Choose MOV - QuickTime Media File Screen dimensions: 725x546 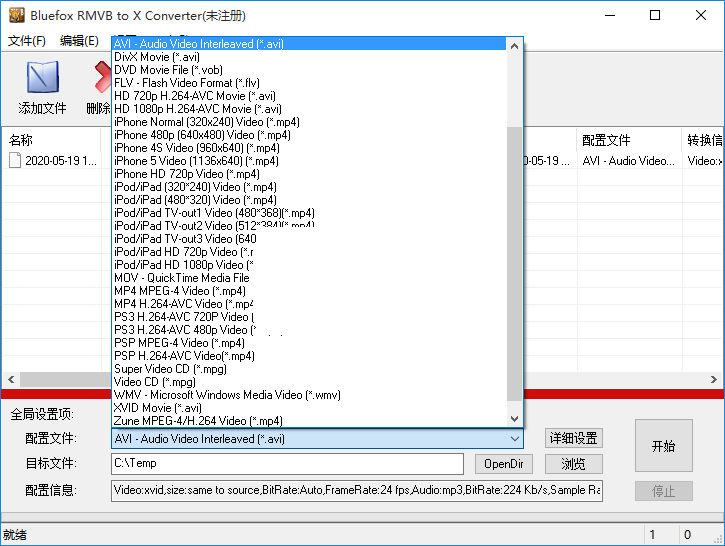tap(309, 277)
